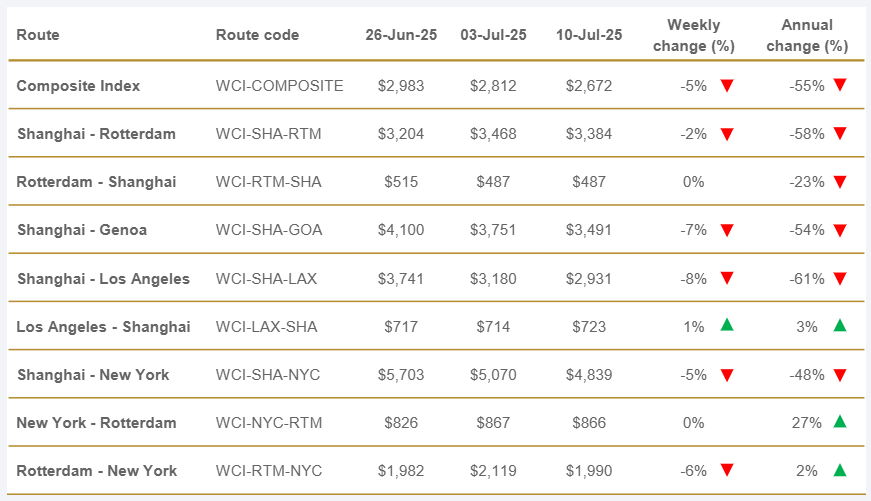This screenshot has width=871, height=501.
Task: Click the red weekly arrow for Shanghai - New York
Action: [727, 375]
